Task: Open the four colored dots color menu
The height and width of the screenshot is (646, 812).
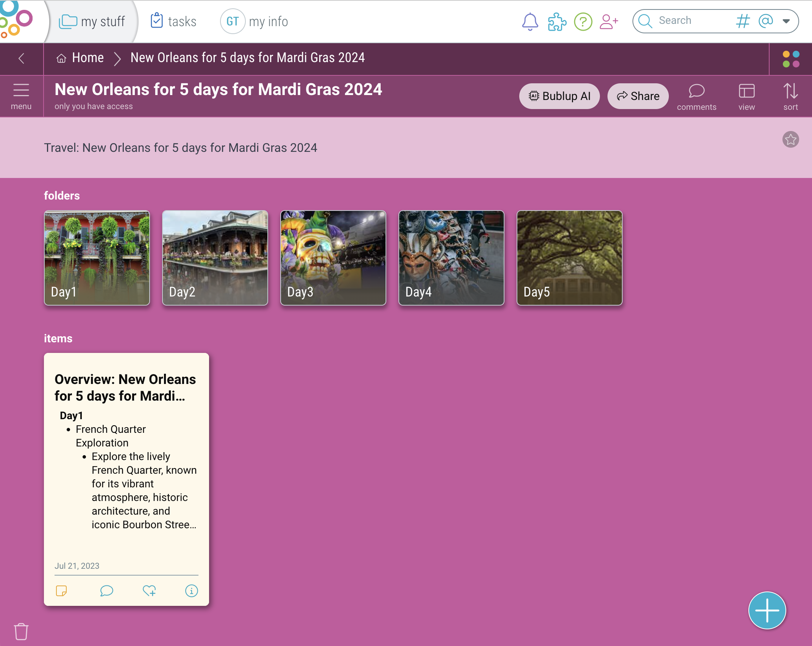Action: point(791,59)
